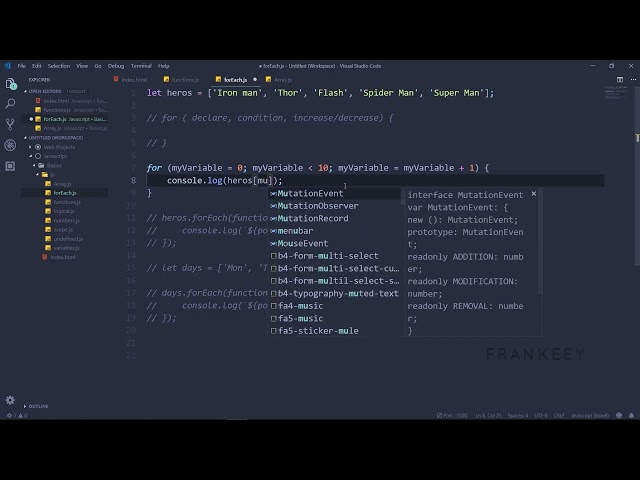The width and height of the screenshot is (640, 480).
Task: Open the Terminal menu
Action: click(x=141, y=66)
